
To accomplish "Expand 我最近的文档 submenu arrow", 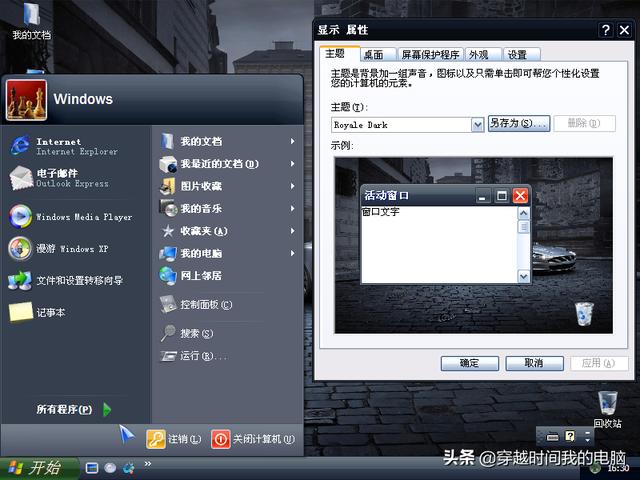I will tap(293, 164).
